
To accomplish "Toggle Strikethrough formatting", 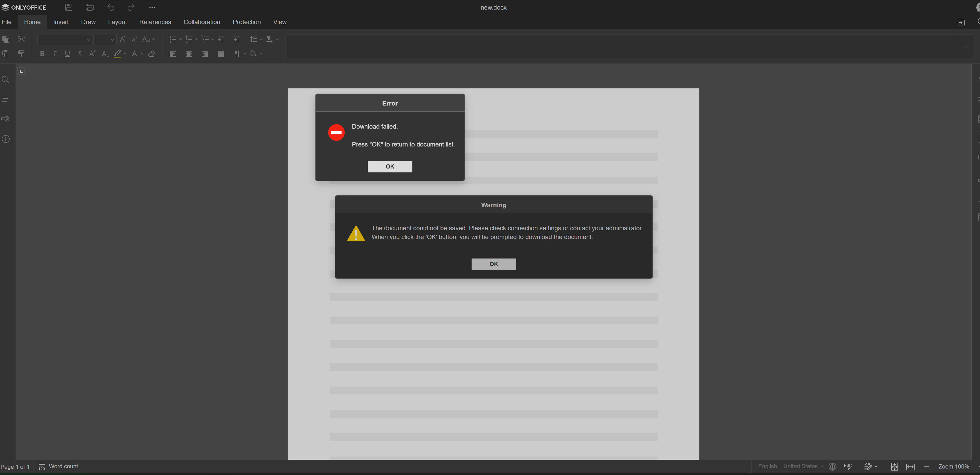I will pyautogui.click(x=80, y=54).
